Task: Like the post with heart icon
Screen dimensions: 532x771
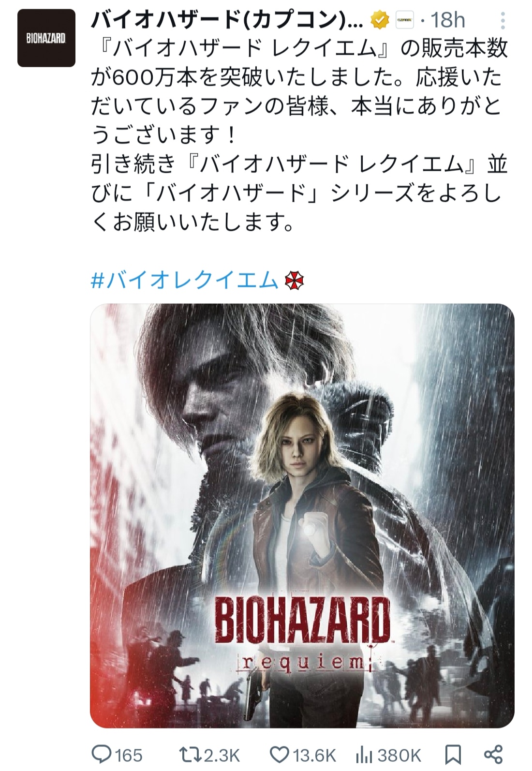Action: (x=278, y=754)
